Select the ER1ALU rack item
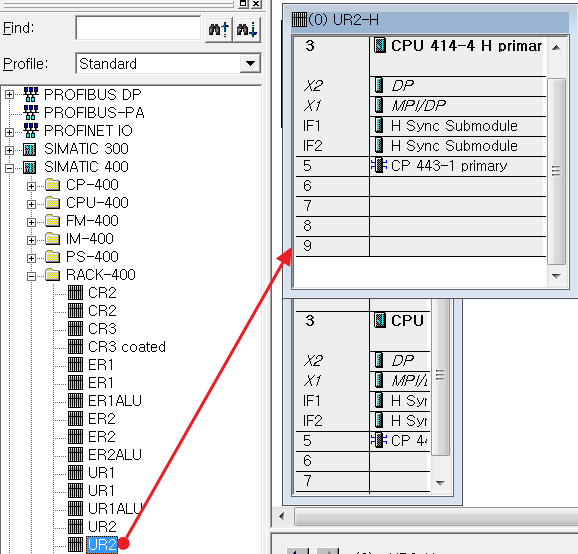 point(115,400)
